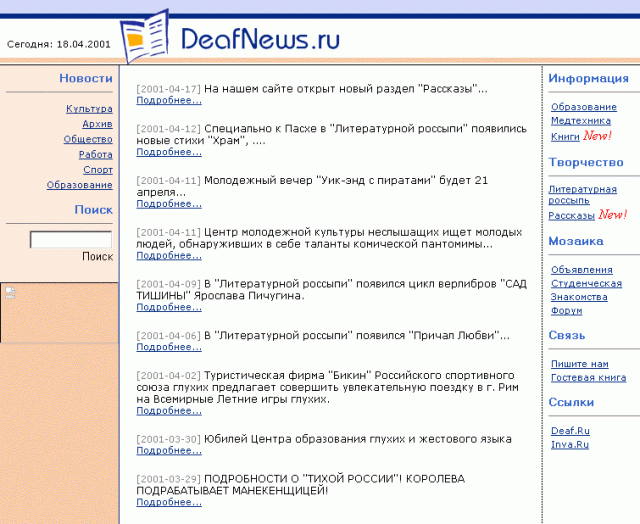Click the Поиск submit button below the field
Image resolution: width=640 pixels, height=524 pixels.
[97, 257]
